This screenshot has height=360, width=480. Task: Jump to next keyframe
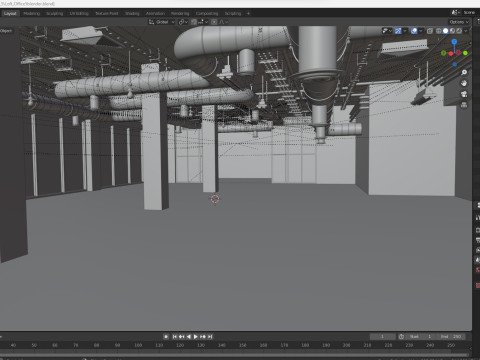coord(203,337)
